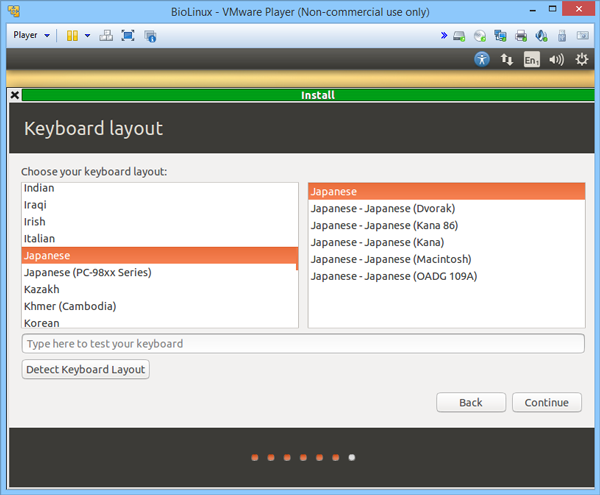
Task: Select Khmer (Cambodia) layout
Action: click(160, 306)
